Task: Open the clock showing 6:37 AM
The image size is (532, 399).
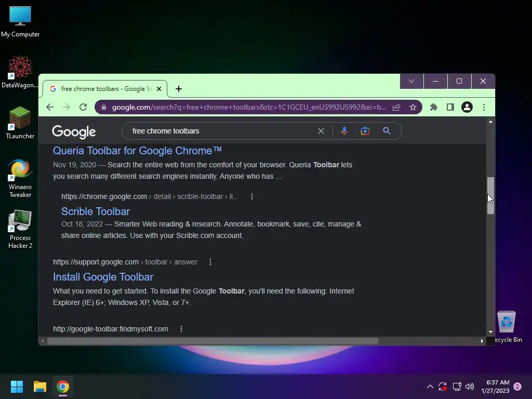Action: [495, 387]
